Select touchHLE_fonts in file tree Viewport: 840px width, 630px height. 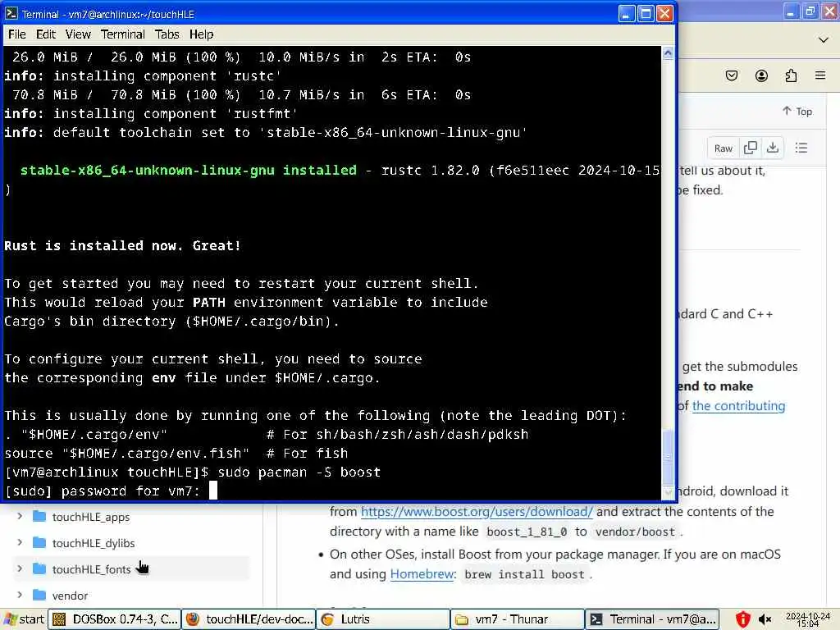click(x=91, y=569)
